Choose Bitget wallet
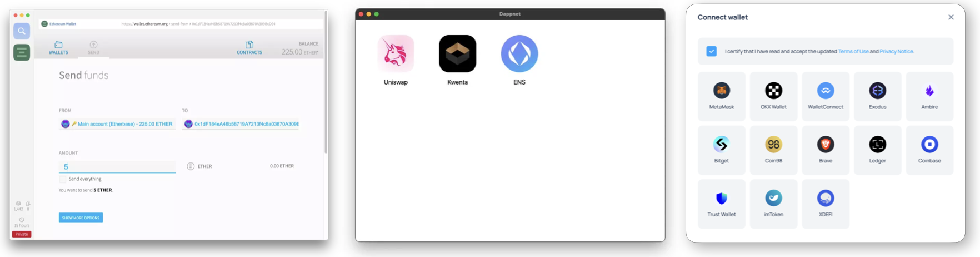The height and width of the screenshot is (257, 980). 722,150
